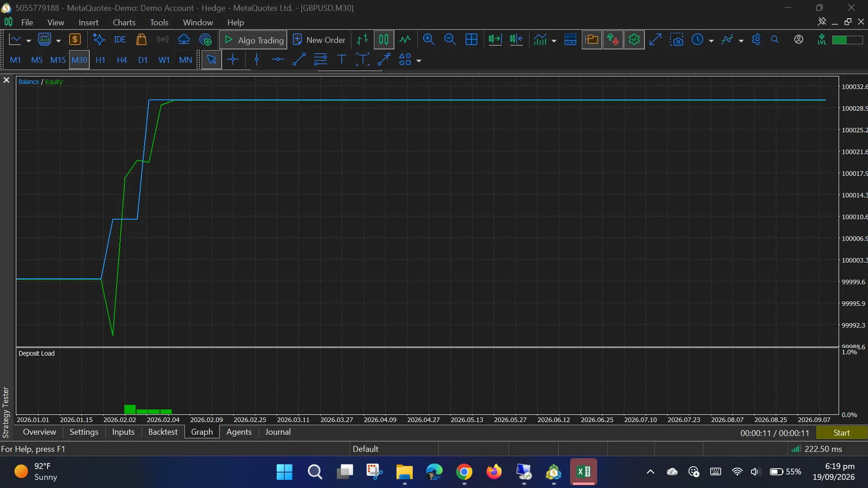Zoom out of the chart
The image size is (868, 488).
coord(450,40)
